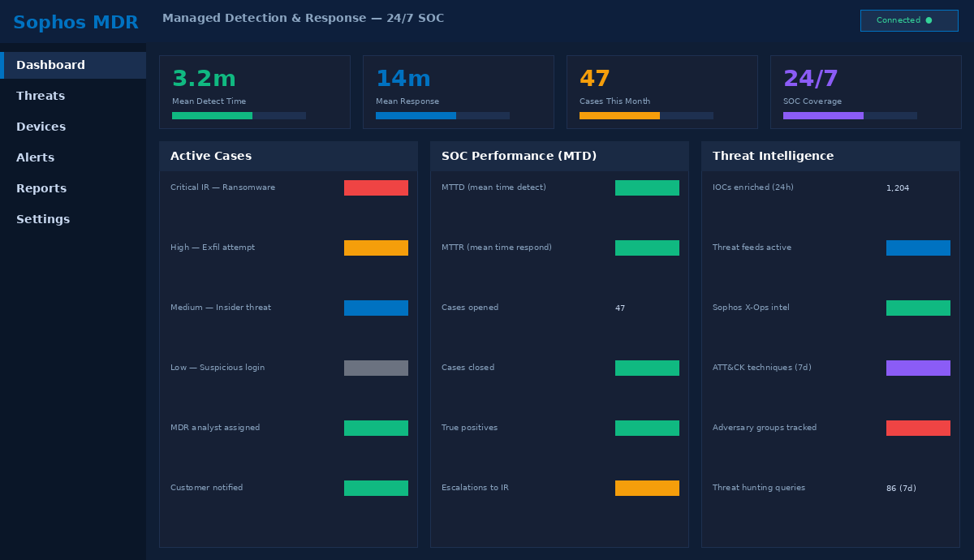Click the Cases opened label

[x=470, y=308]
